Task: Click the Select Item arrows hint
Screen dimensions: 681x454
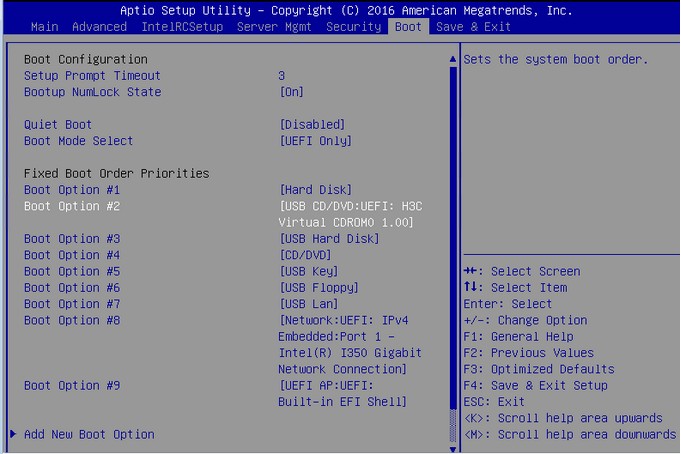Action: click(516, 288)
